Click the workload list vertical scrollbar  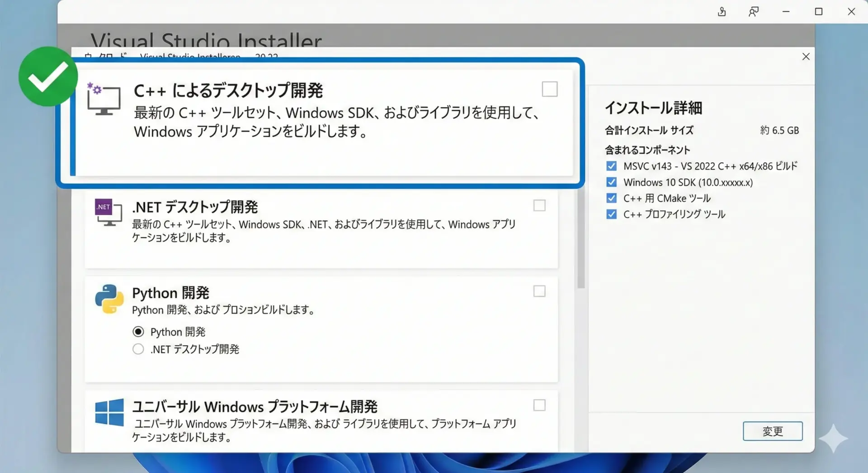(581, 239)
